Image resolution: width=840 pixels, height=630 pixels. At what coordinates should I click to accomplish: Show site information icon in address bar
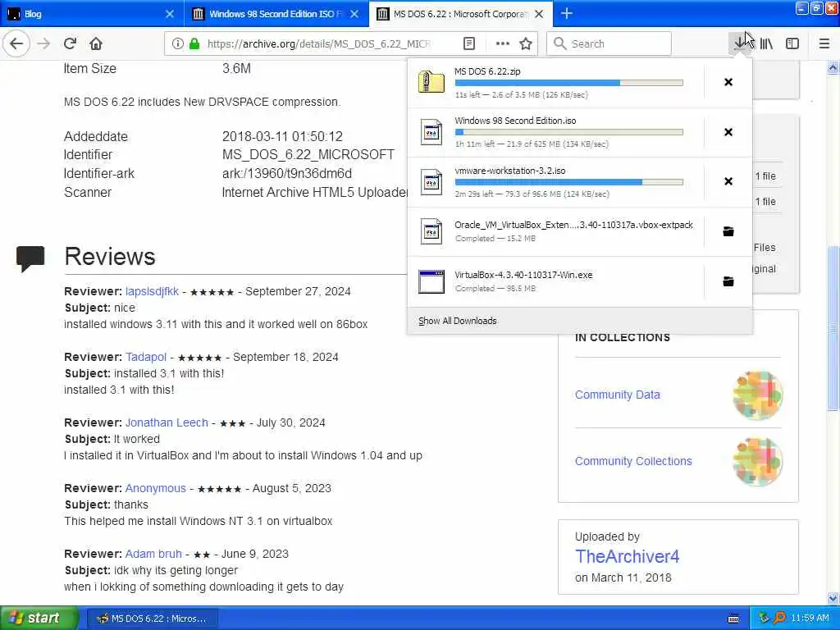[x=177, y=43]
